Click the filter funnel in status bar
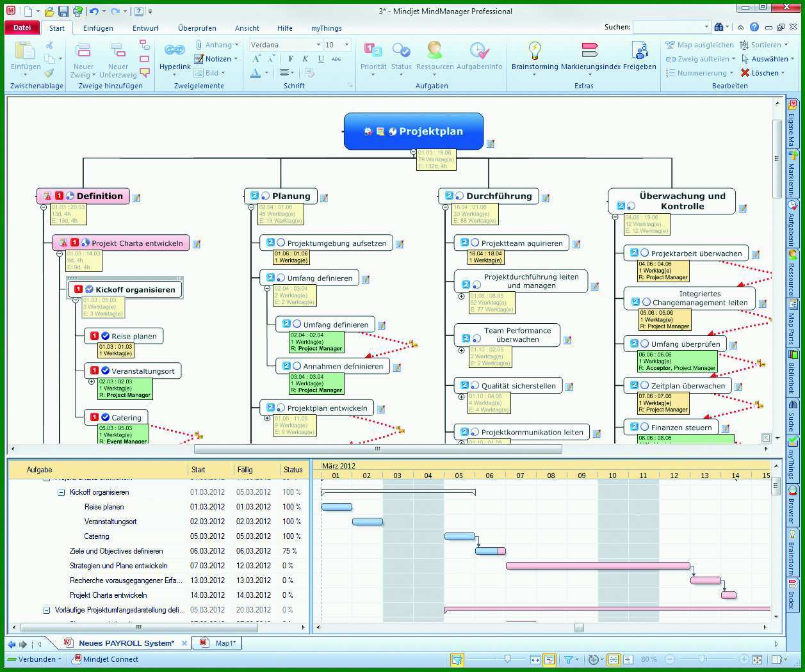Image resolution: width=805 pixels, height=672 pixels. click(568, 659)
